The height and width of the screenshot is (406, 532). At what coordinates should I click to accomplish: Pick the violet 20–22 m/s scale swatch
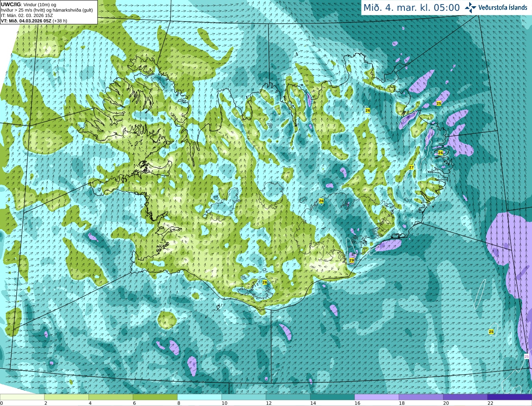click(x=465, y=397)
